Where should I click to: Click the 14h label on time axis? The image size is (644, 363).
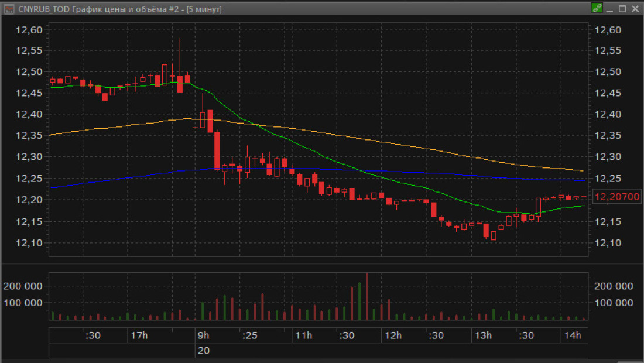point(573,335)
